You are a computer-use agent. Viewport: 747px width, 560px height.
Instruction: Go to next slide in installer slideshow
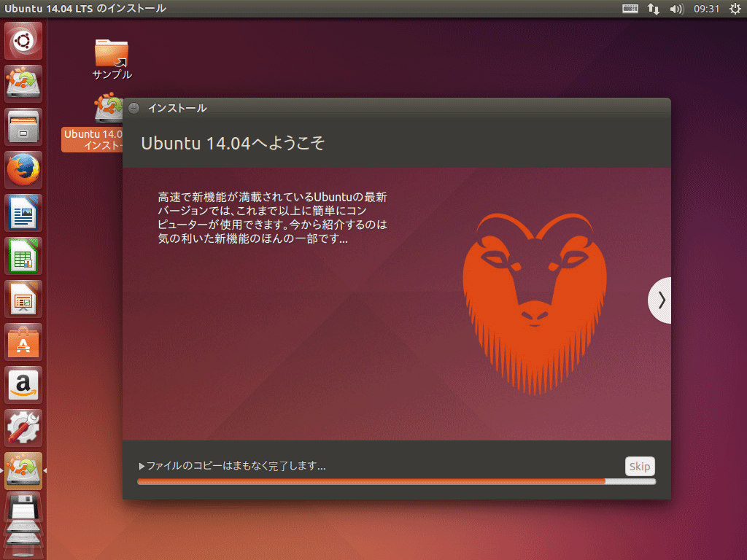[x=660, y=300]
